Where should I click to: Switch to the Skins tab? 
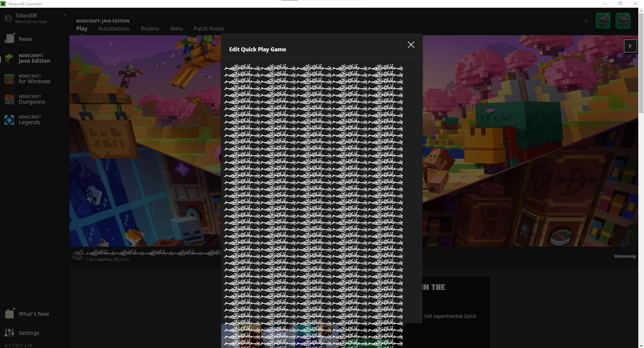coord(176,29)
